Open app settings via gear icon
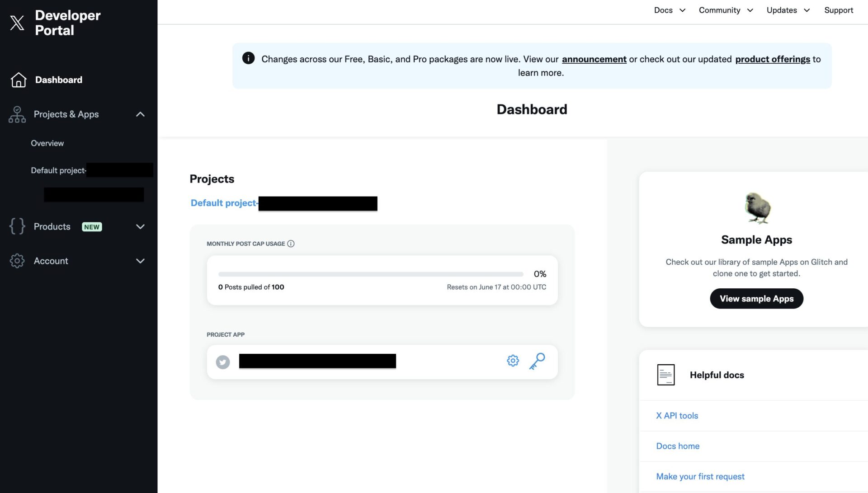This screenshot has width=868, height=493. coord(513,361)
